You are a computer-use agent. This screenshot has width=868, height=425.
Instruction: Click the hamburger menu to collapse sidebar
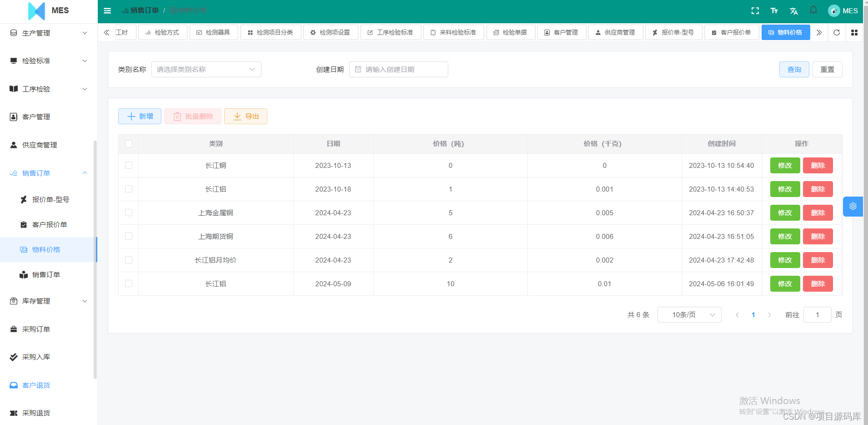click(x=107, y=10)
